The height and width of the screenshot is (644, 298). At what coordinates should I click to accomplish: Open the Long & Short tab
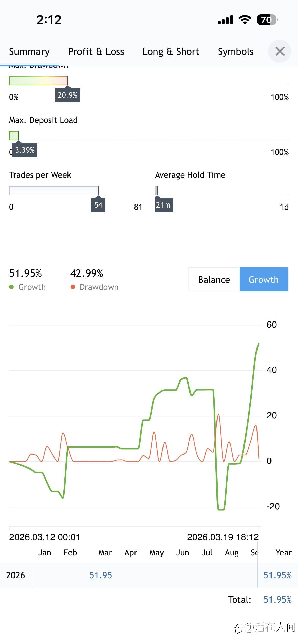171,52
